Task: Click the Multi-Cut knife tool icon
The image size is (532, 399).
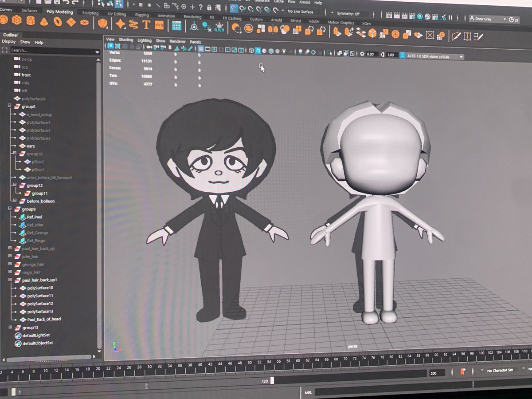Action: coord(456,36)
